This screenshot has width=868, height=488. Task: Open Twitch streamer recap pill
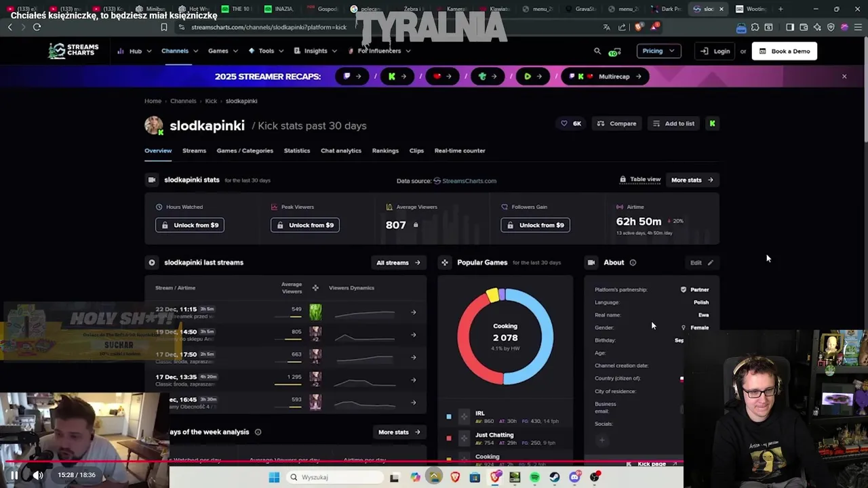353,77
